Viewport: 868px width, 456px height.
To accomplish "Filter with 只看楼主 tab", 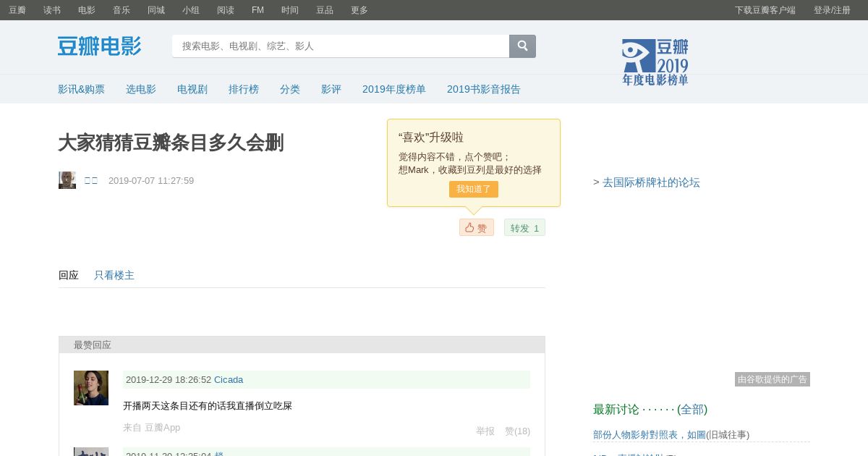I will [114, 275].
